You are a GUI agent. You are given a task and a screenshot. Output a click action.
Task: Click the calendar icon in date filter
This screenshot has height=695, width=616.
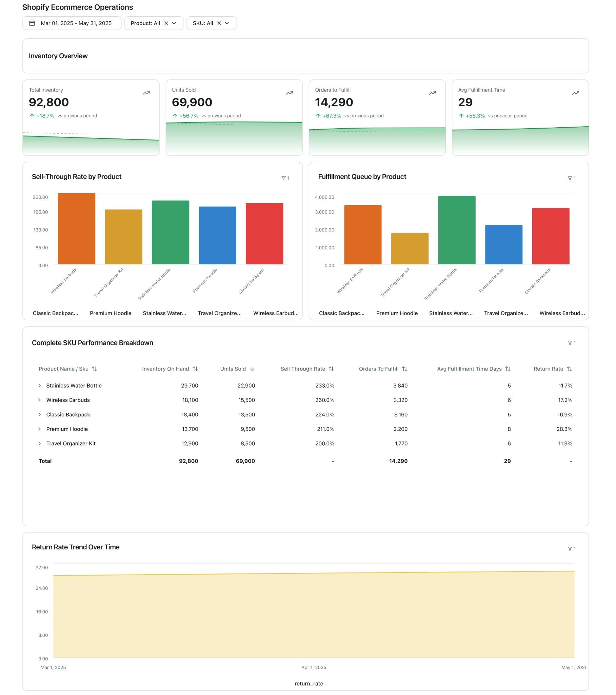tap(32, 23)
